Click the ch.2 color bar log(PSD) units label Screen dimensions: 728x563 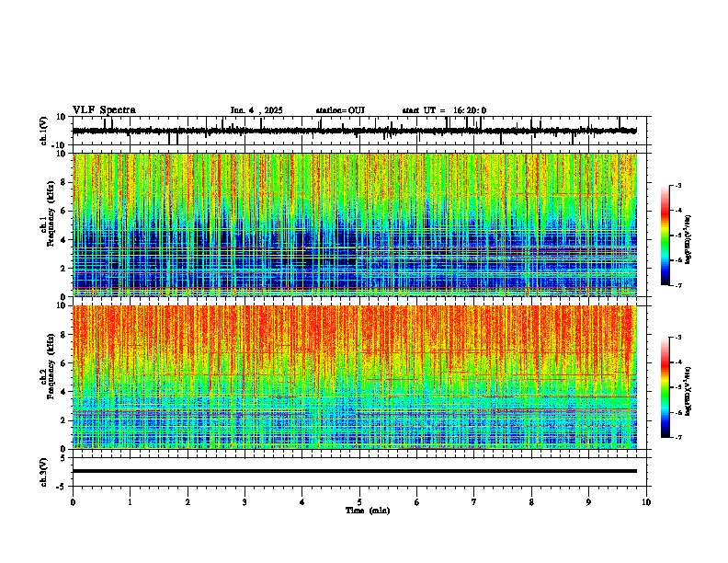click(688, 392)
